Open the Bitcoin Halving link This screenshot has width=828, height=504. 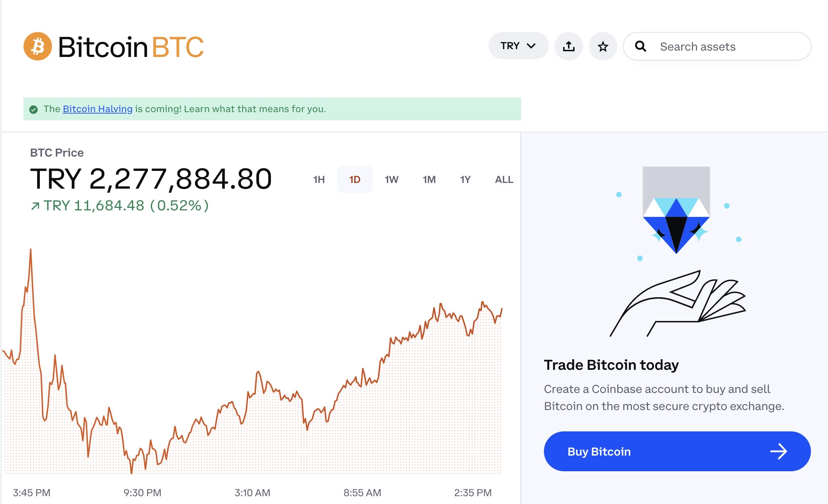pos(97,109)
